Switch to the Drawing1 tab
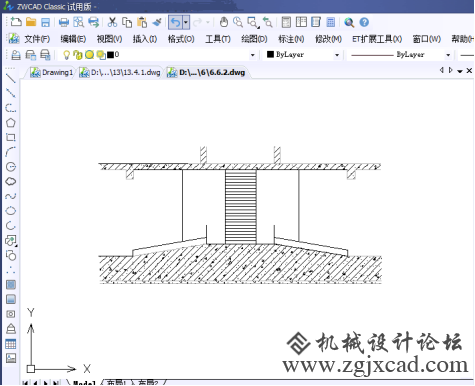Screen dimensions: 475x386 pos(51,72)
